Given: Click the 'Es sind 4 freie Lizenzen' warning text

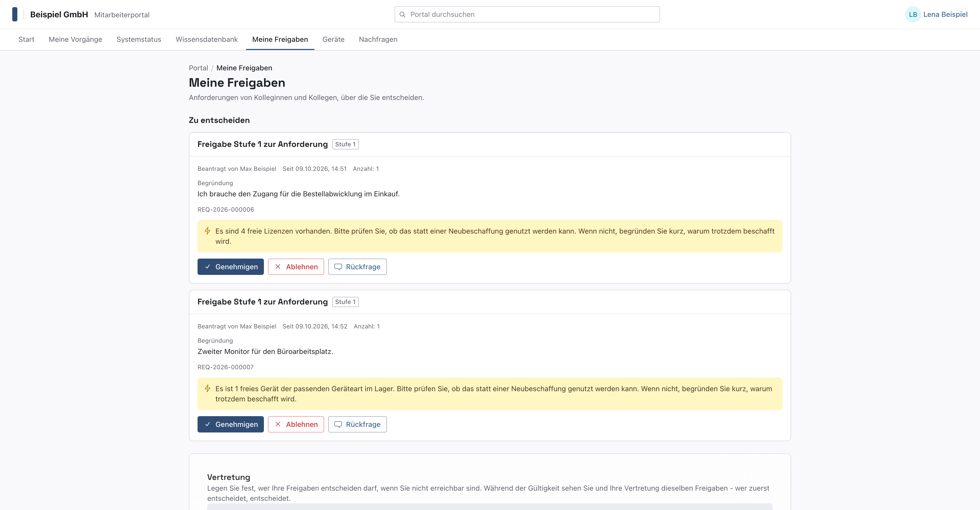Looking at the screenshot, I should [495, 236].
